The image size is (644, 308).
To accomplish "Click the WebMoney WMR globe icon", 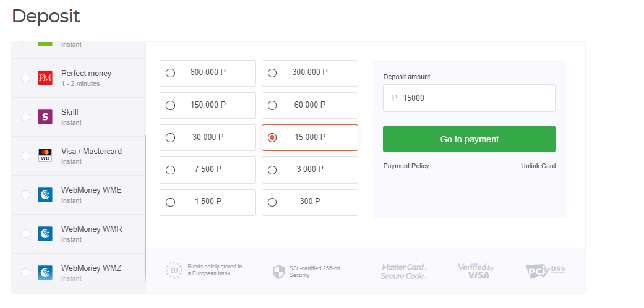I will [45, 233].
